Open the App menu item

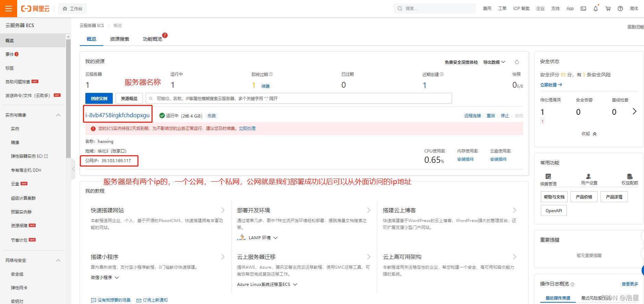coord(570,9)
